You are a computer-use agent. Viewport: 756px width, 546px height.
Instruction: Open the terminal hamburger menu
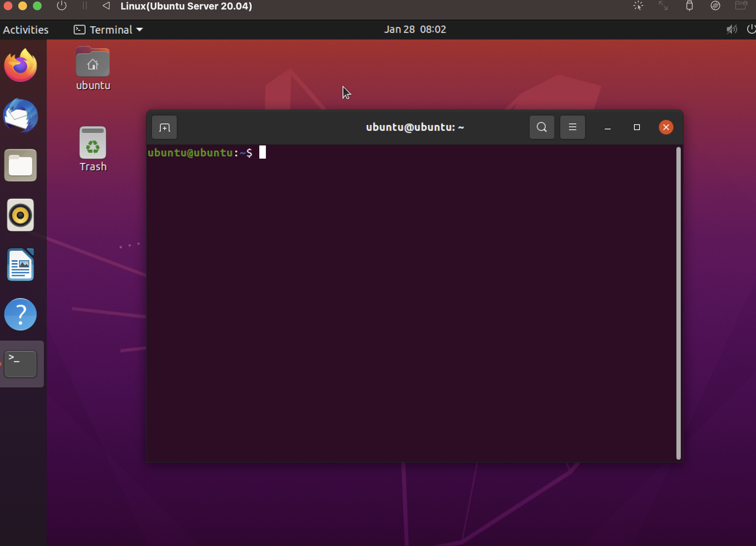click(x=572, y=127)
